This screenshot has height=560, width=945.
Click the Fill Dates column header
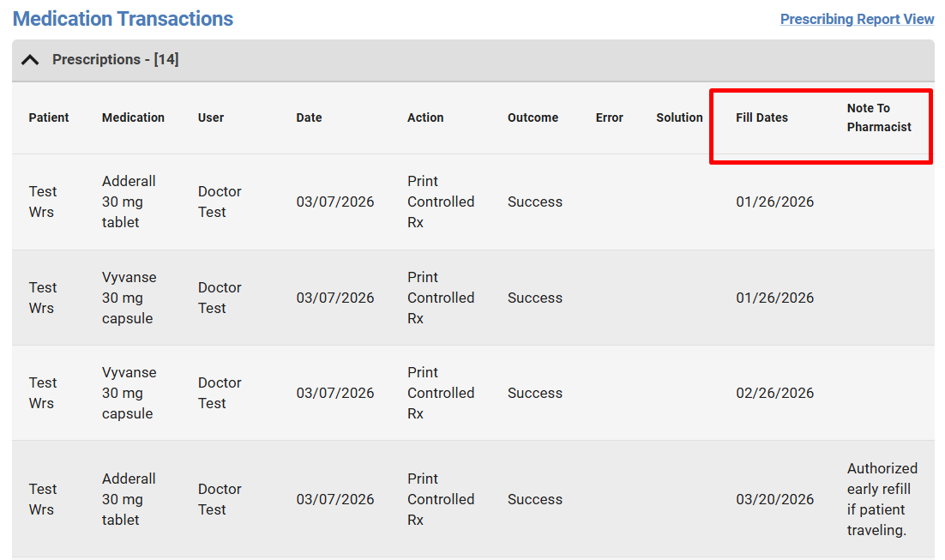(761, 117)
